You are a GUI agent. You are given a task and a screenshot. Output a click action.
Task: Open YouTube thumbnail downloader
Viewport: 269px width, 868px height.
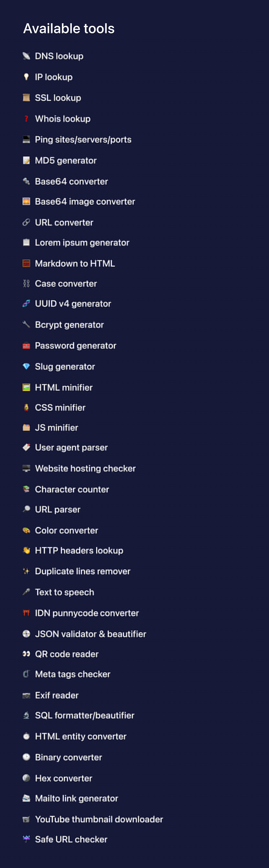[99, 819]
